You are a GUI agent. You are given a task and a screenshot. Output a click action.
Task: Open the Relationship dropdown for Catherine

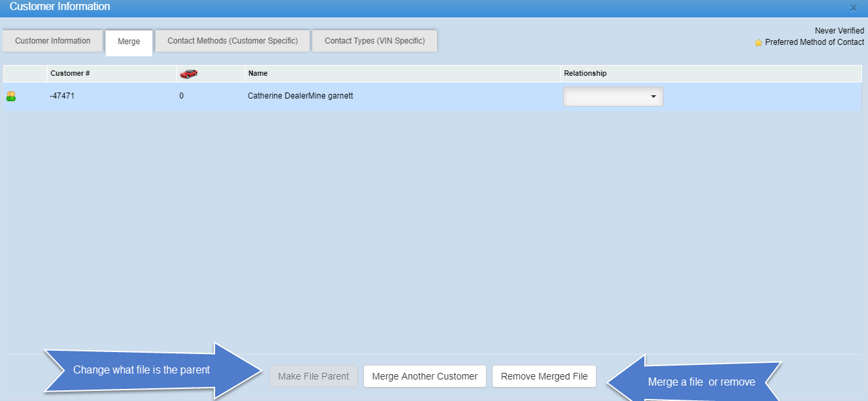(x=613, y=97)
